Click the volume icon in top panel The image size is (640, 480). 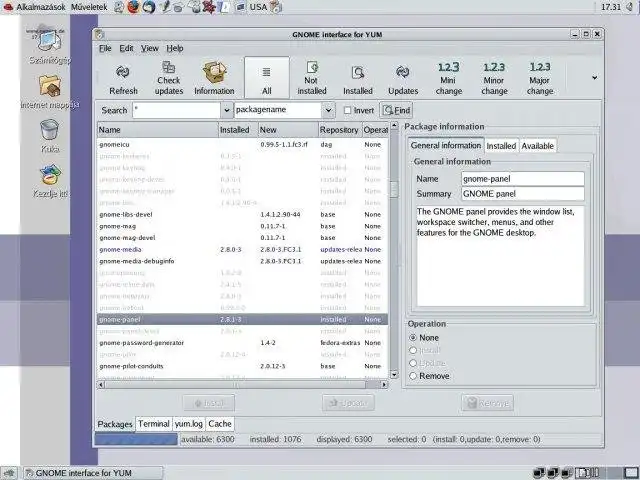point(630,7)
